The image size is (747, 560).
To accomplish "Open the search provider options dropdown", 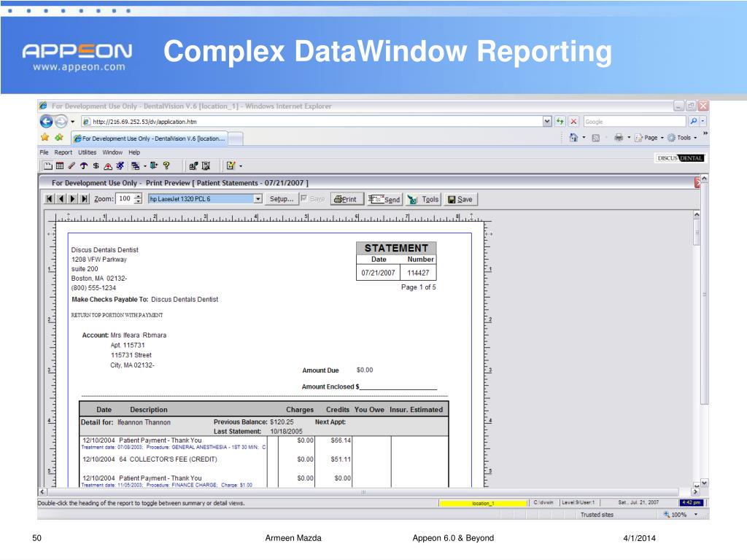I will [x=703, y=122].
